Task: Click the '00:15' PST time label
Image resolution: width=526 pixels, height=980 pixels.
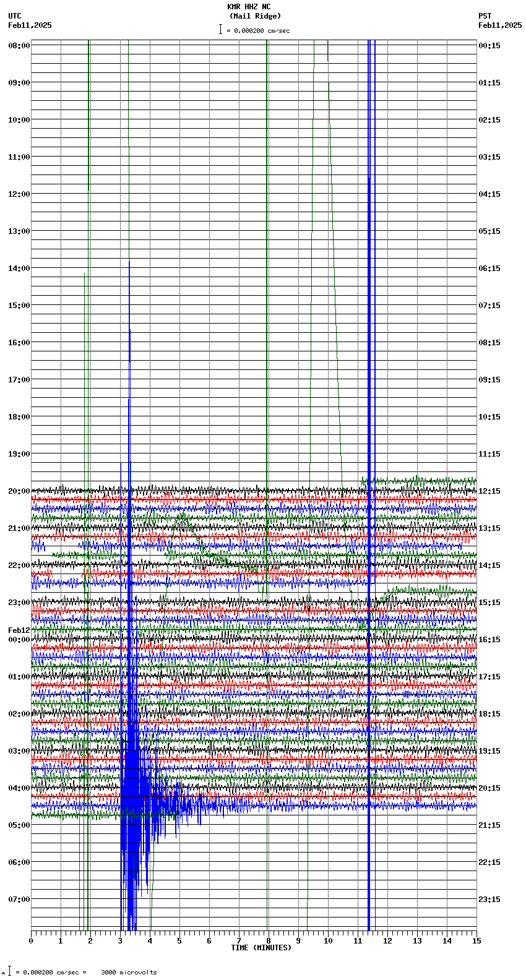Action: (x=489, y=46)
